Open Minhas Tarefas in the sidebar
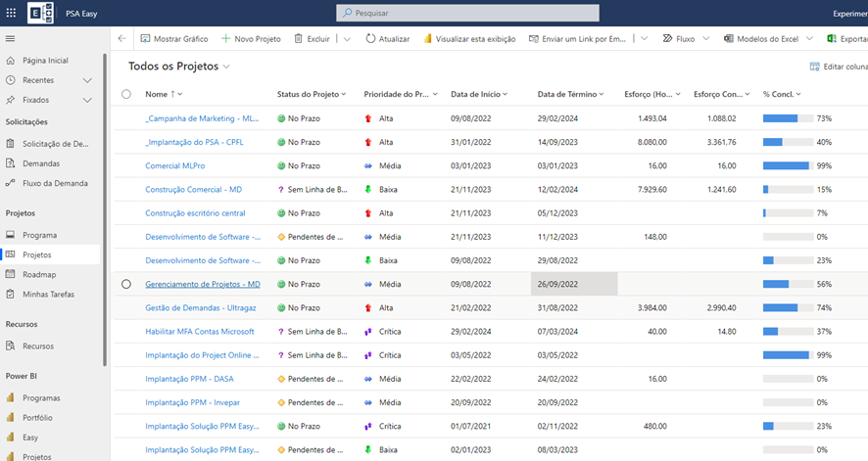868x461 pixels. pyautogui.click(x=48, y=295)
